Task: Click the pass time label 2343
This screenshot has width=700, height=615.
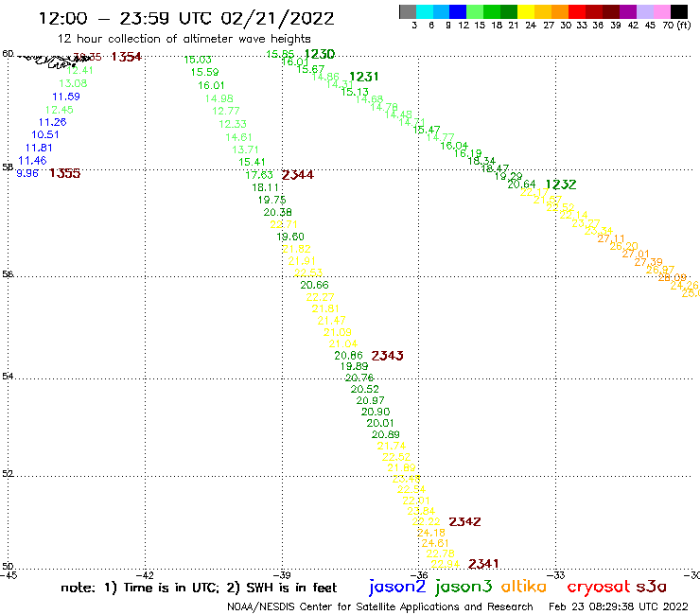Action: coord(388,356)
